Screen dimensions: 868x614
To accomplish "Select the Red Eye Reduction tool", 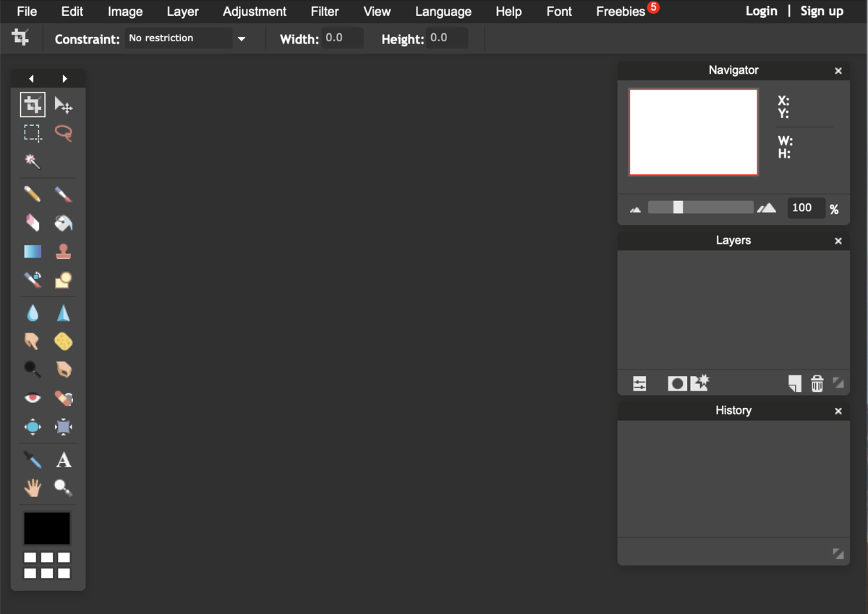I will point(33,398).
